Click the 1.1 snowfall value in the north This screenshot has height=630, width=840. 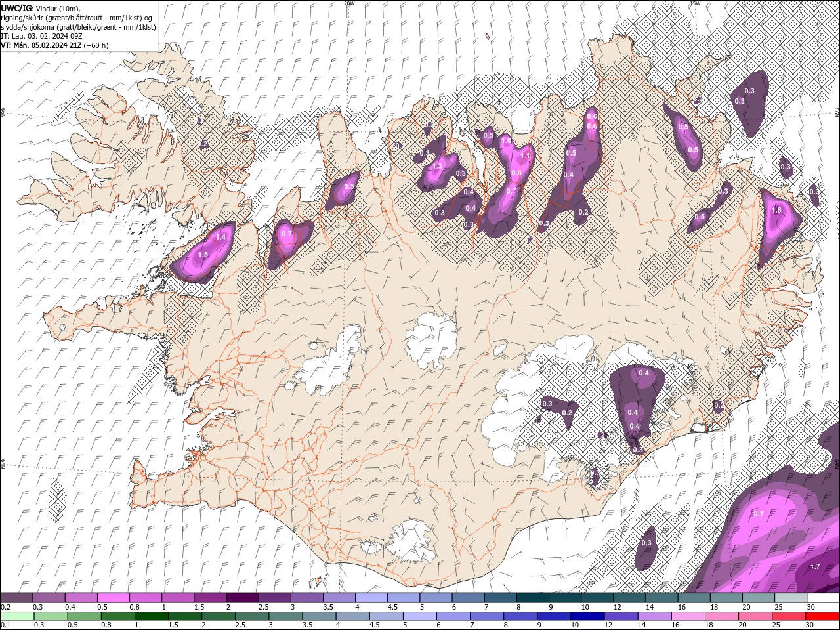[524, 156]
